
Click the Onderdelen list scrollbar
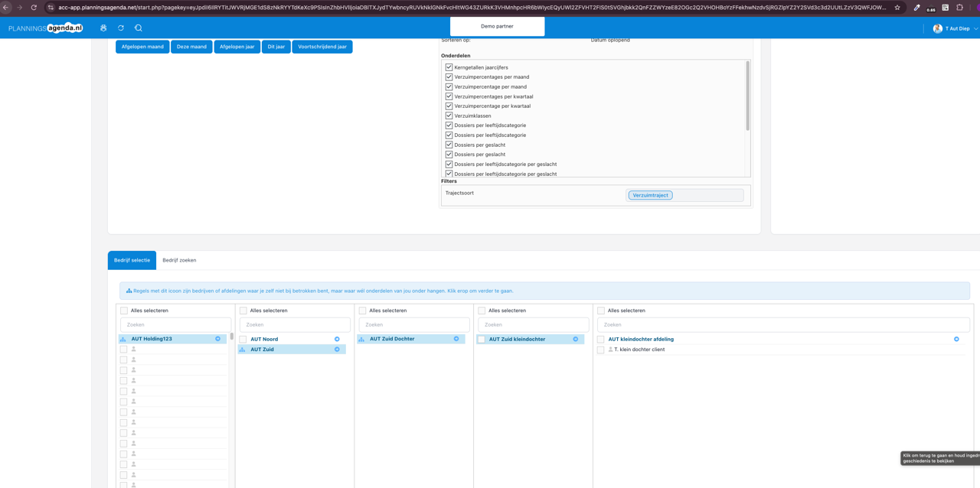(748, 96)
